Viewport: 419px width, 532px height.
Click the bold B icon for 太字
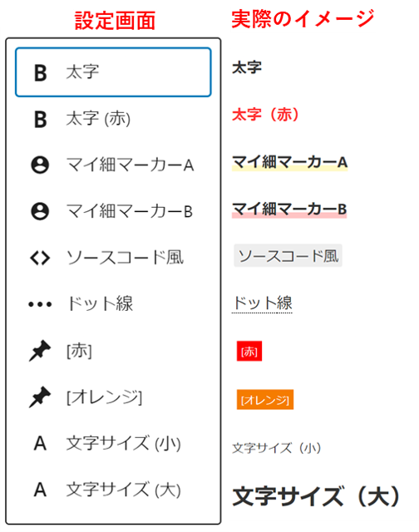tap(41, 72)
